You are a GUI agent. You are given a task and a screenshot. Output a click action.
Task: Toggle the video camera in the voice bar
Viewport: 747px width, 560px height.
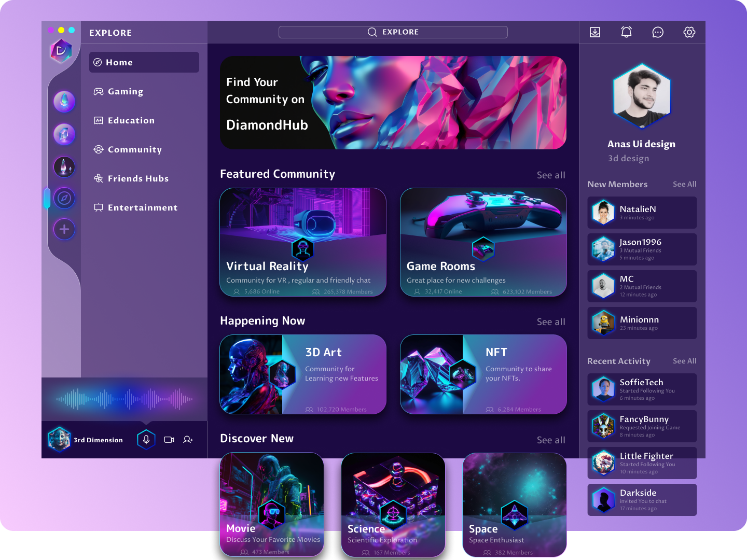tap(168, 439)
